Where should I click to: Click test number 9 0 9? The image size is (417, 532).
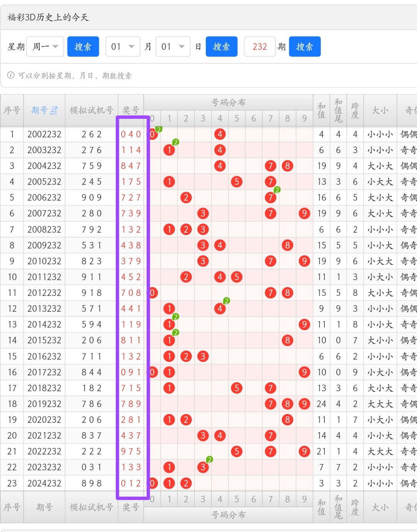[x=92, y=198]
